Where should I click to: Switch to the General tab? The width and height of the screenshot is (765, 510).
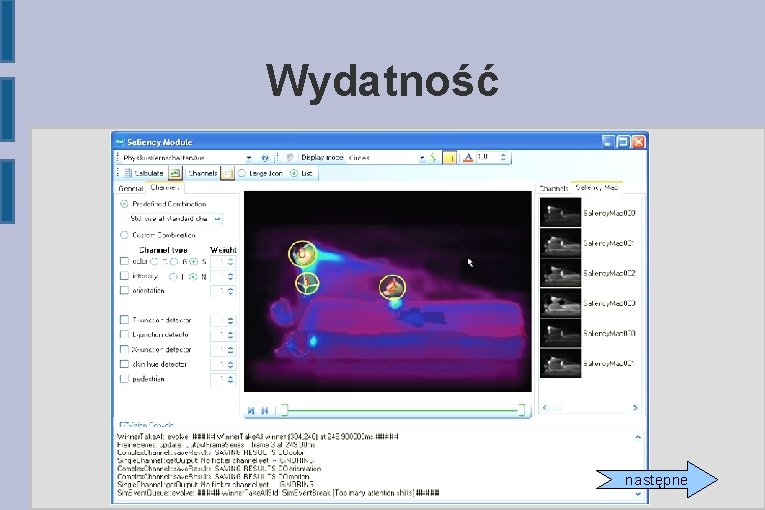(130, 188)
